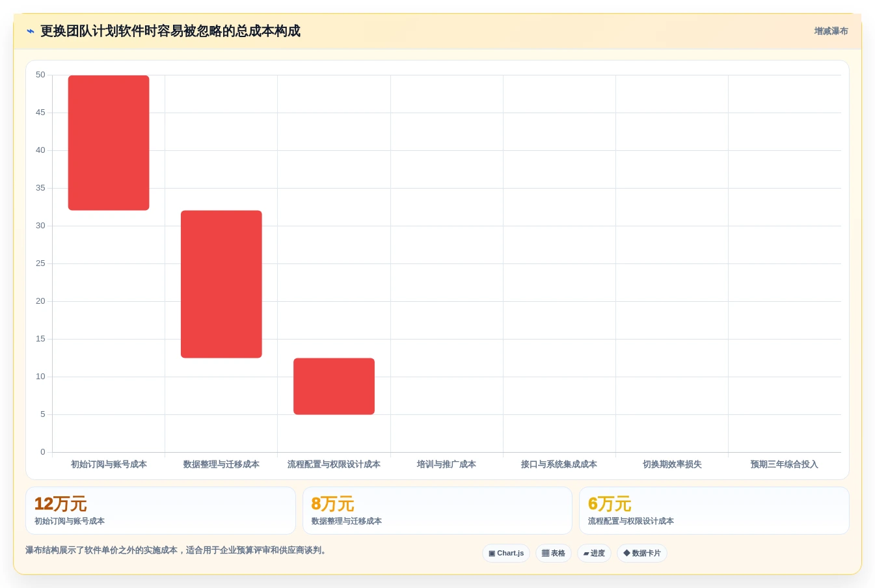Screen dimensions: 875x588
Task: Click the x-axis label 流程配置与权限设计成本
Action: 334,464
